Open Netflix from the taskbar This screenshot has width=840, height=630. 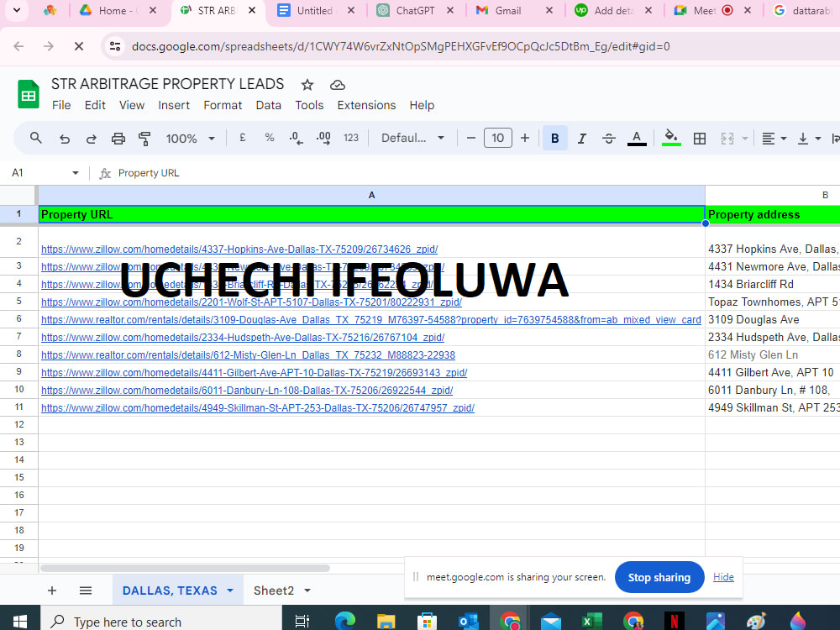point(674,622)
